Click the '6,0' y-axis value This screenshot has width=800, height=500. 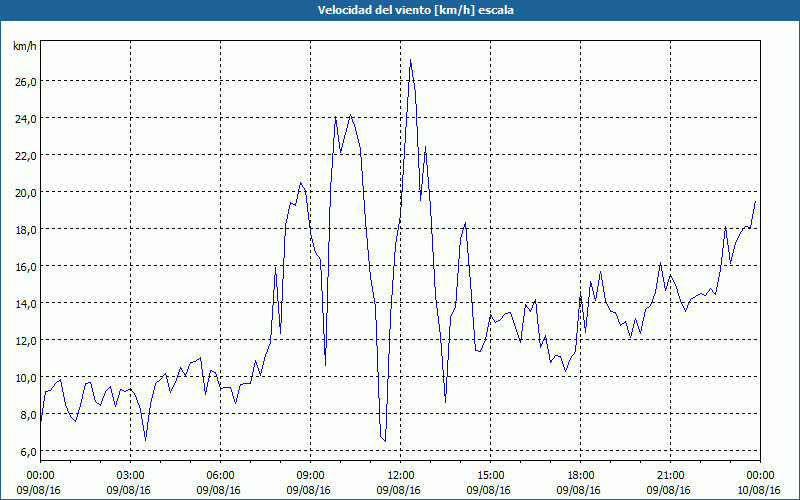tap(29, 452)
